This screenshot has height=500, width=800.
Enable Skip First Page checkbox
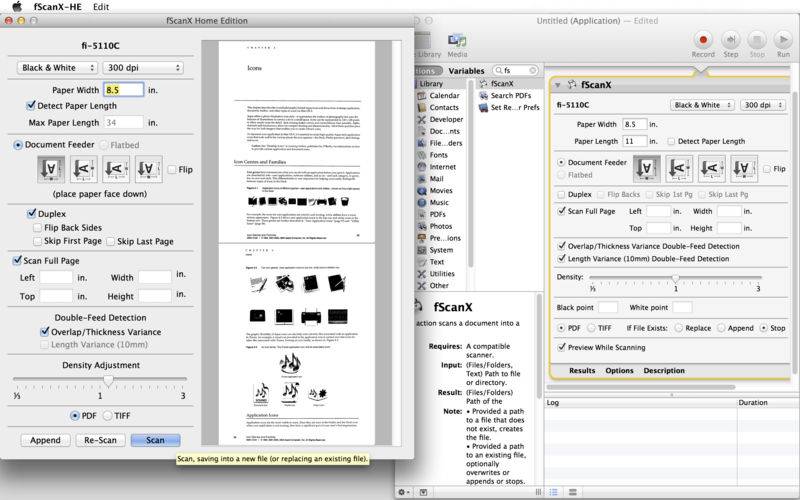tap(37, 241)
